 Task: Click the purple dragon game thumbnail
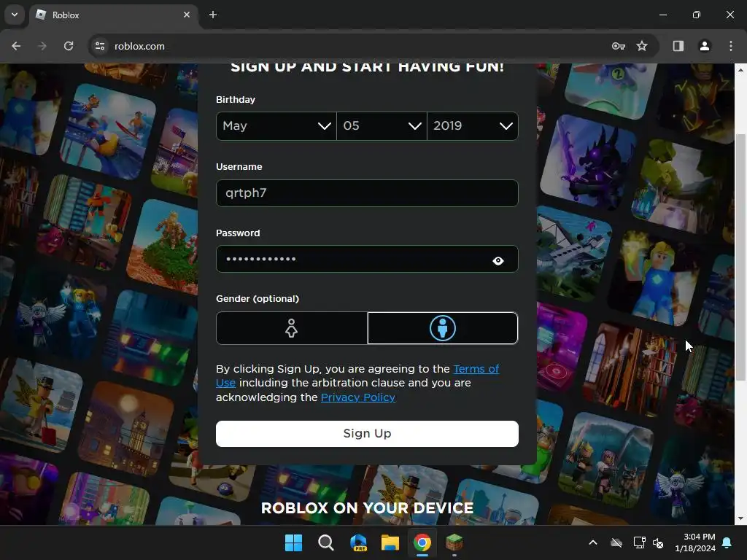(589, 162)
